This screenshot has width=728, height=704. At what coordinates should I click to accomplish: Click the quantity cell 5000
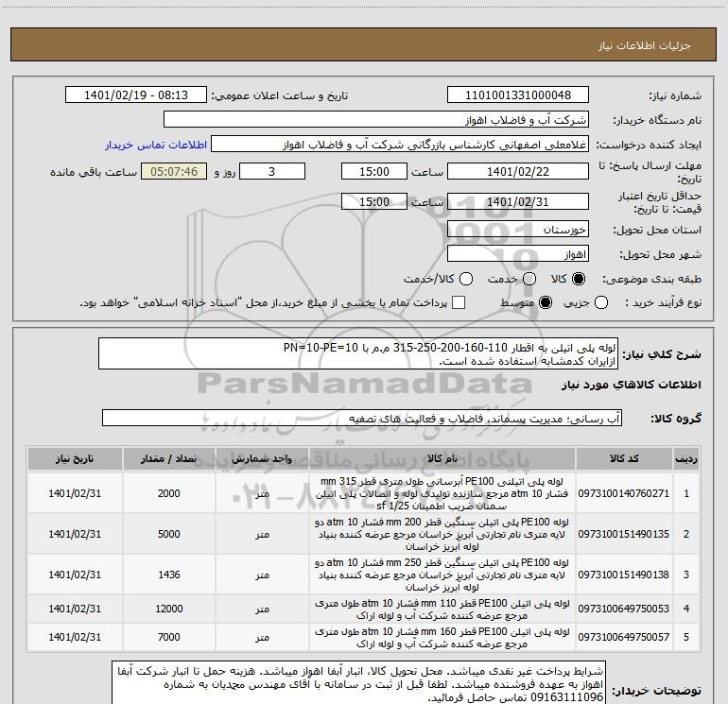169,534
